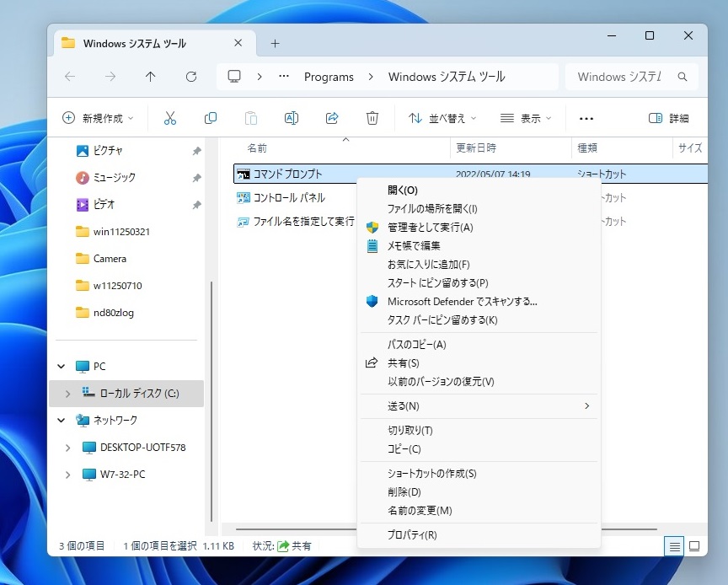The height and width of the screenshot is (585, 728).
Task: Click chevron after Programs in address bar
Action: (371, 77)
